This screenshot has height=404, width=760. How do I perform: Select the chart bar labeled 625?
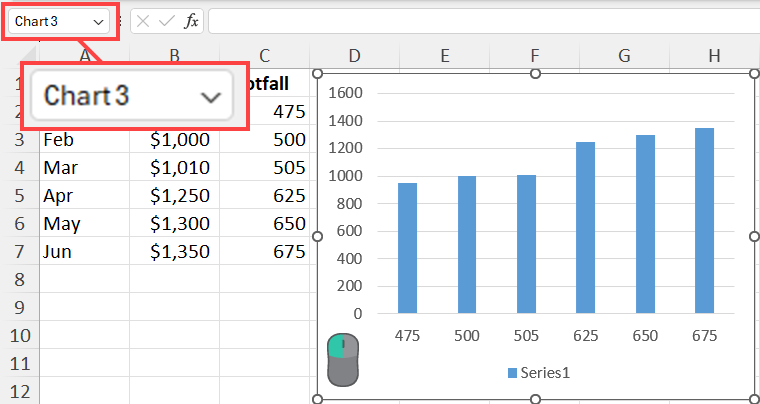click(586, 228)
